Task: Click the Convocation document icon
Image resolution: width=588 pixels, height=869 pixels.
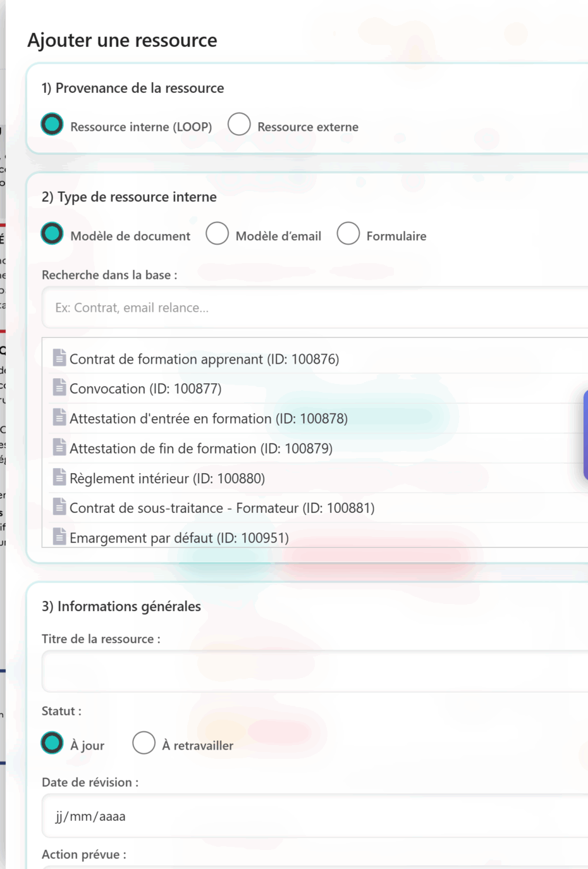Action: point(59,387)
